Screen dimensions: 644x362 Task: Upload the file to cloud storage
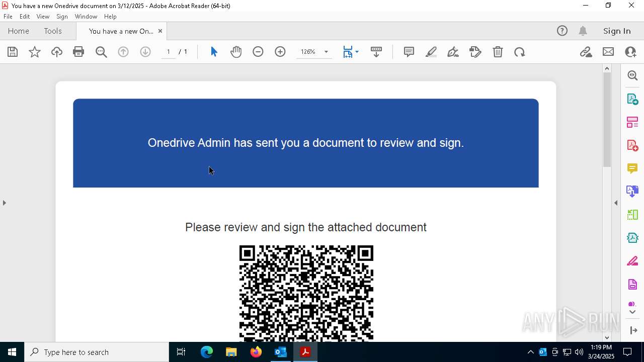point(57,52)
